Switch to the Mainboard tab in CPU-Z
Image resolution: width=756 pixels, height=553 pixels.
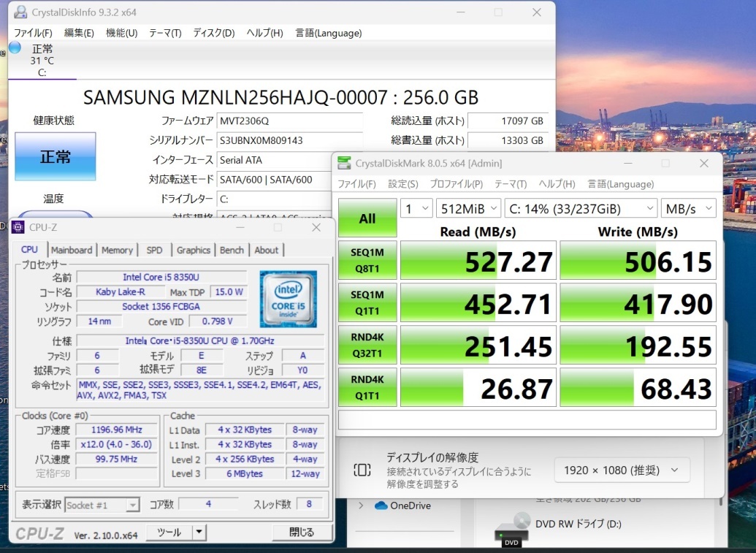pyautogui.click(x=72, y=250)
